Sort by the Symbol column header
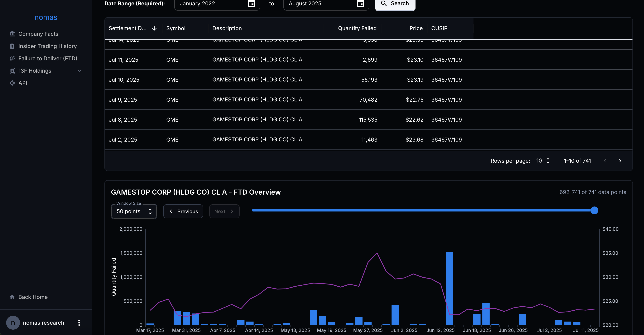This screenshot has width=644, height=335. click(x=176, y=28)
